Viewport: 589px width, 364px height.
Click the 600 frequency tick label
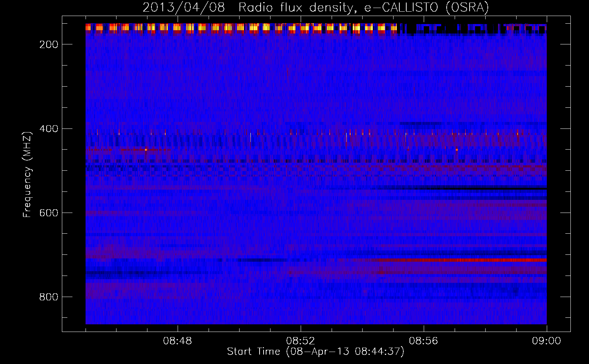[x=49, y=213]
